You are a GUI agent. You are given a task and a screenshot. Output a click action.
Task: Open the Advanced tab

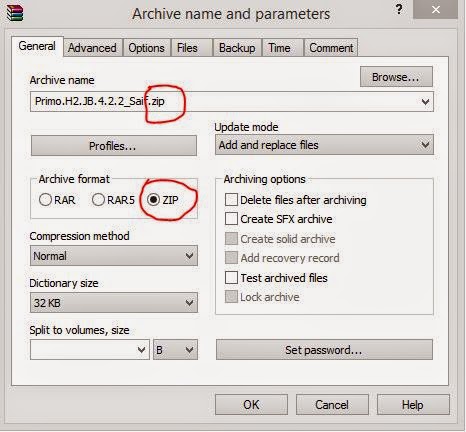tap(92, 48)
